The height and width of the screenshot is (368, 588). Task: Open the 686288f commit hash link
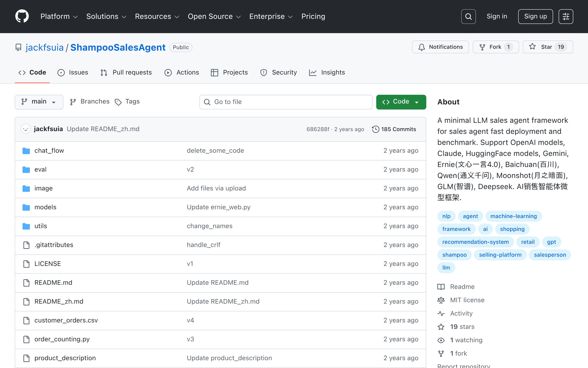coord(318,129)
